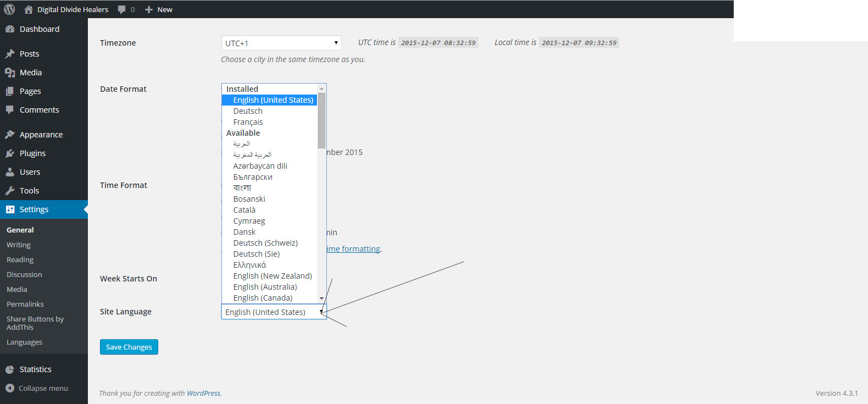
Task: Open the Statistics menu item
Action: 44,369
